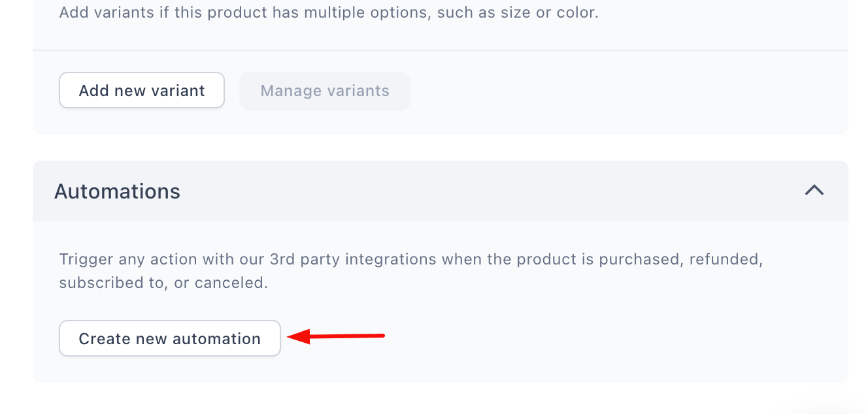Click the word 'automation' on the create button
This screenshot has width=868, height=414.
click(216, 339)
